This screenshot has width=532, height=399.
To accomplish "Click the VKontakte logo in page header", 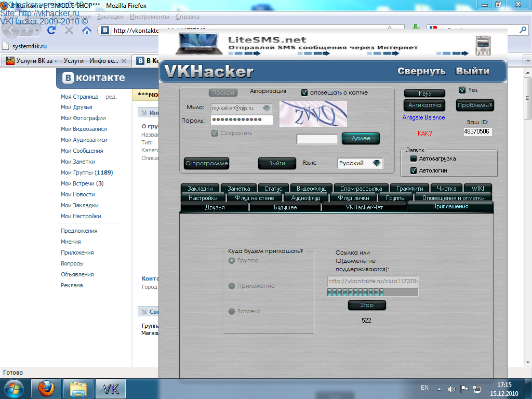I will pyautogui.click(x=94, y=78).
